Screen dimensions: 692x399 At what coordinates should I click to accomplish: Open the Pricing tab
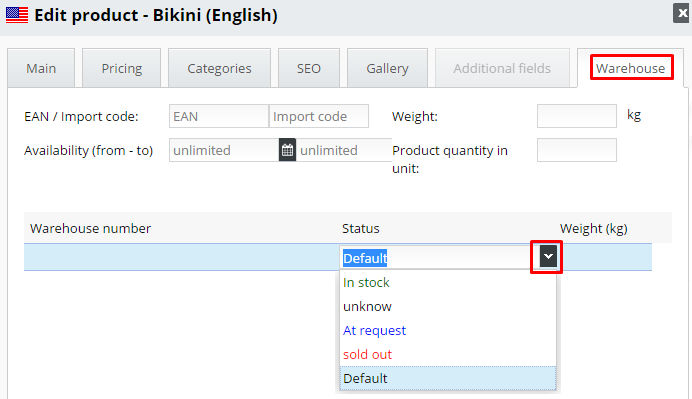[121, 68]
